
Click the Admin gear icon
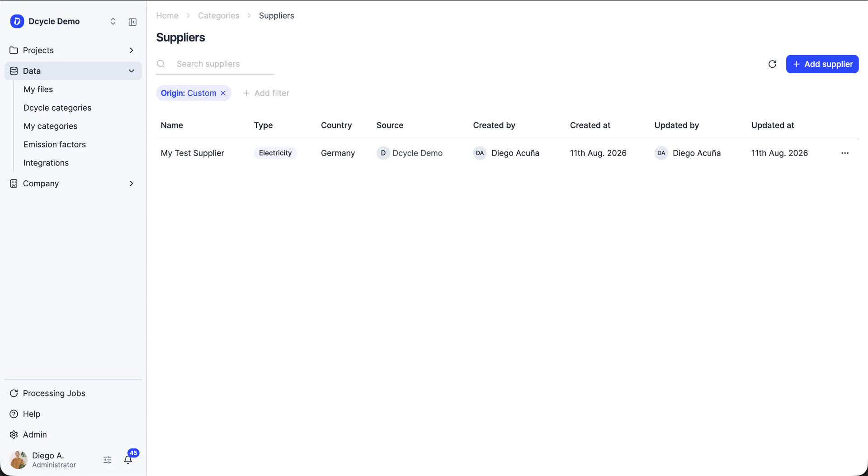coord(14,434)
